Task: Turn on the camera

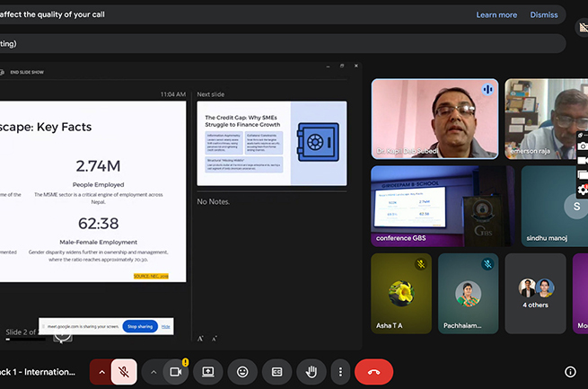Action: 177,371
